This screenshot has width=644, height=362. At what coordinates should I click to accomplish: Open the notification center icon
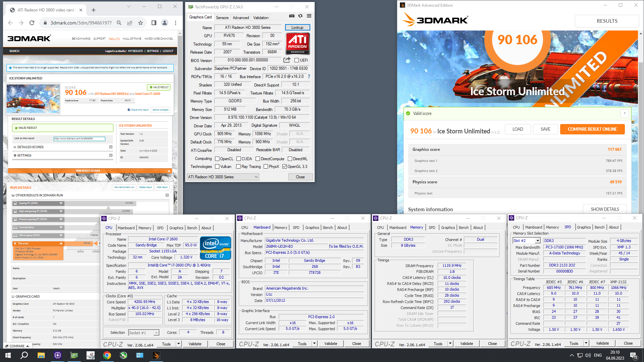(x=634, y=356)
